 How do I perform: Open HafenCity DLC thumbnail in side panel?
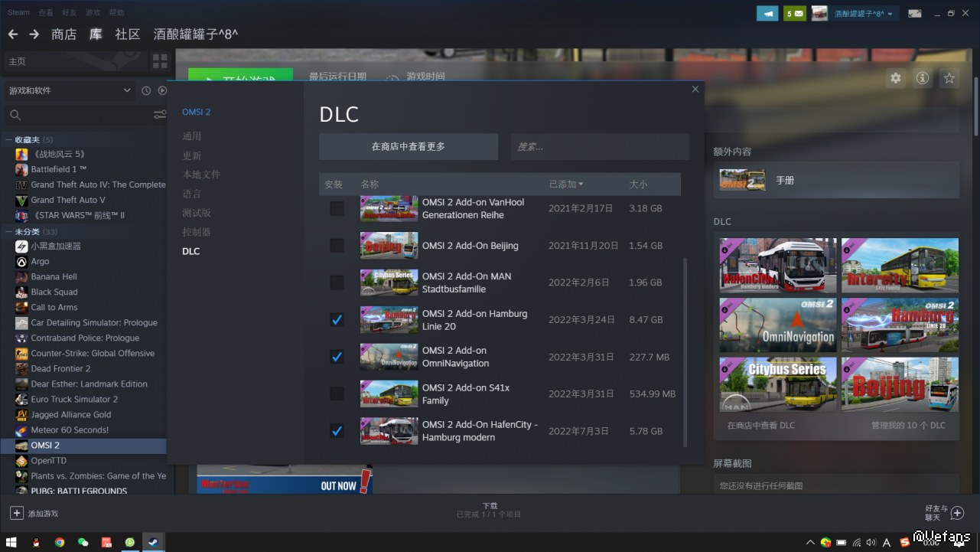pyautogui.click(x=778, y=265)
